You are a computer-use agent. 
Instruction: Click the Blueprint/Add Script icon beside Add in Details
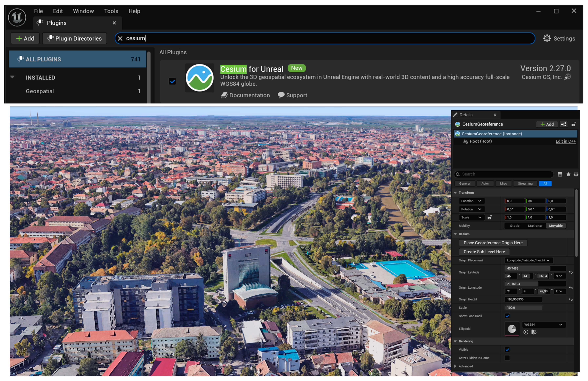point(564,124)
